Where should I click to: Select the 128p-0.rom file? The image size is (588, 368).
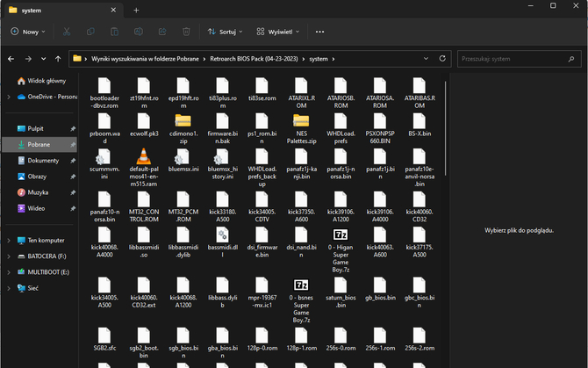point(262,340)
